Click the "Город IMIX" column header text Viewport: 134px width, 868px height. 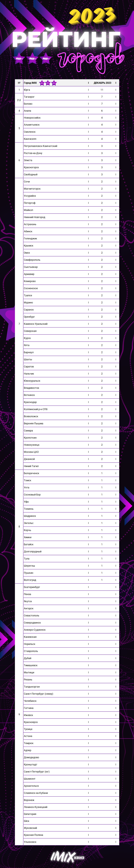click(30, 83)
